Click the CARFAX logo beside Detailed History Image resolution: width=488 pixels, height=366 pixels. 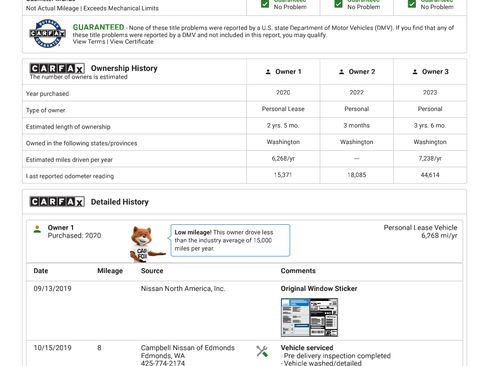point(57,202)
